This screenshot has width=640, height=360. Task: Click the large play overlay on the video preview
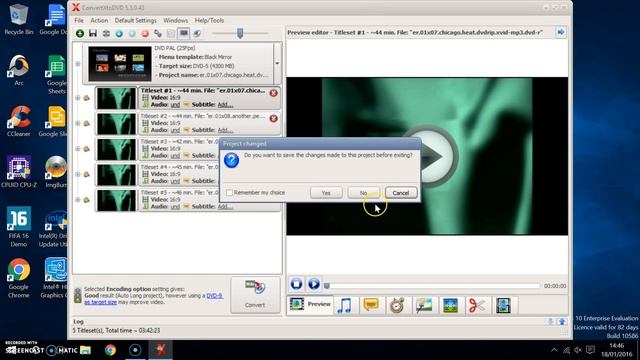428,156
